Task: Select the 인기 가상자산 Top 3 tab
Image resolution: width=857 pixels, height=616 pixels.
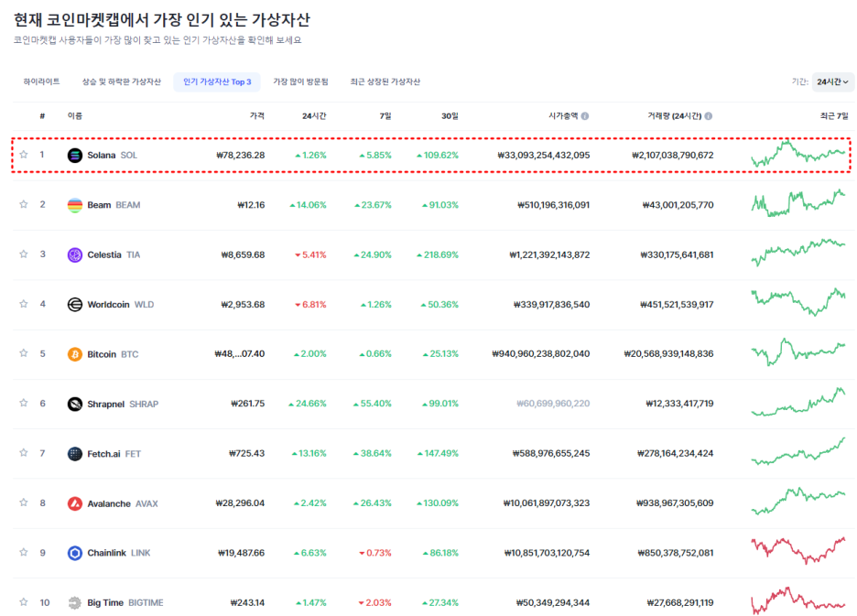Action: (217, 82)
